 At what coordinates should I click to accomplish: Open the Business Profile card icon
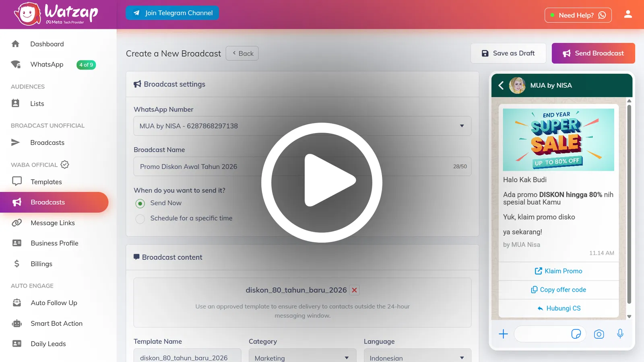(x=17, y=243)
